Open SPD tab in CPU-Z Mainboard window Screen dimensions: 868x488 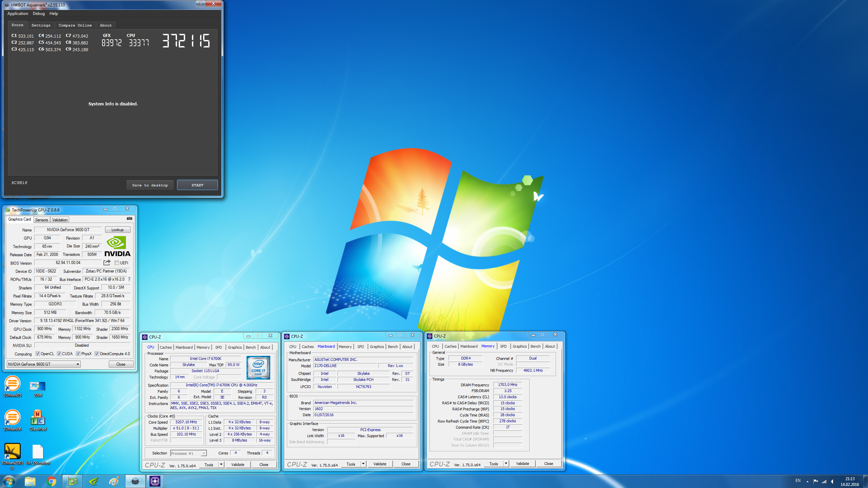360,347
